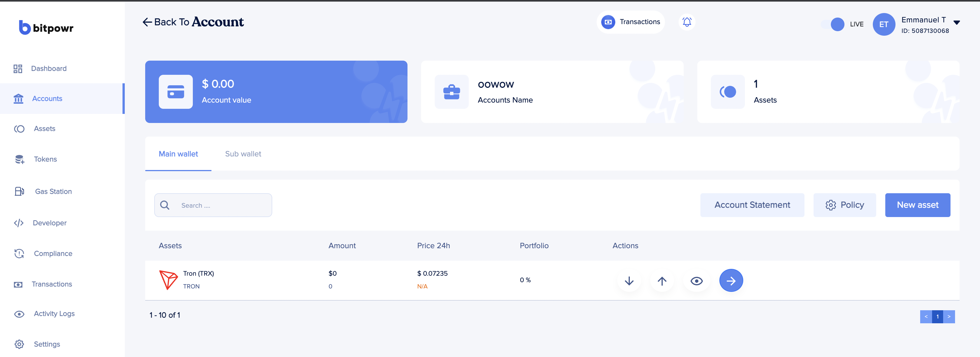This screenshot has height=357, width=980.
Task: Click the notification bell icon
Action: [687, 22]
